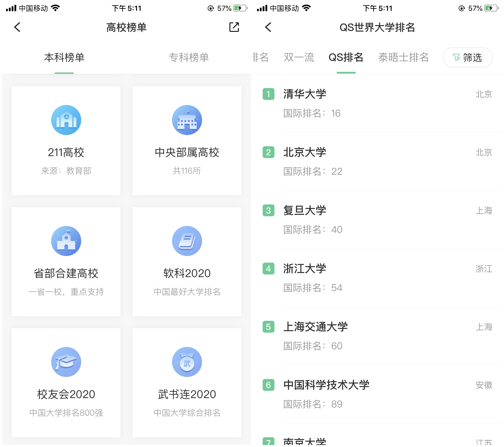The image size is (504, 447).
Task: Open the 211高校 card title
Action: (x=66, y=152)
